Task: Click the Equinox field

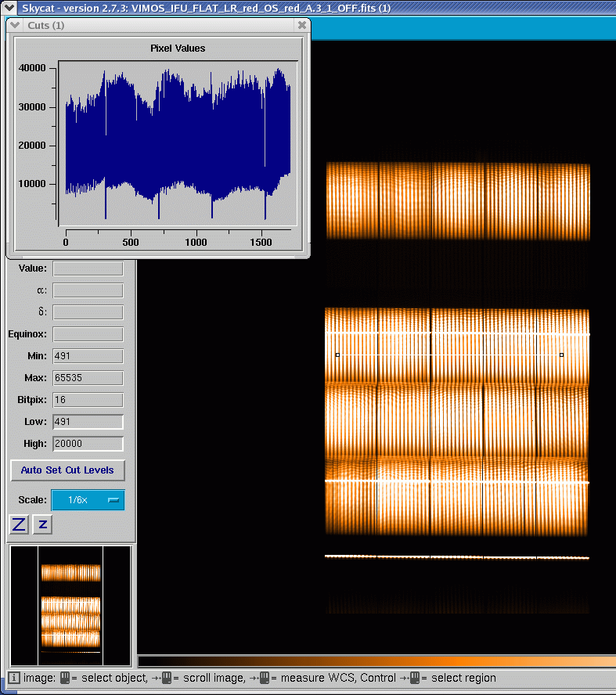Action: tap(88, 334)
